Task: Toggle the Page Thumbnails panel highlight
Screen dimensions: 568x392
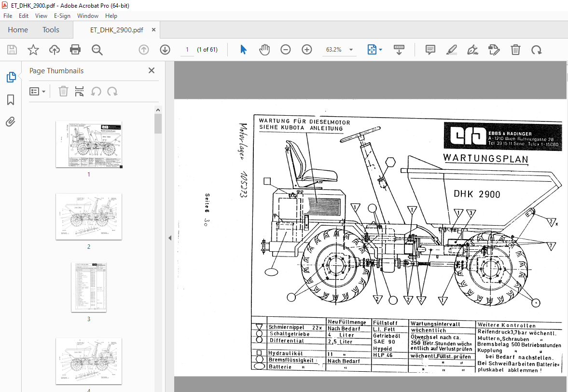Action: click(10, 76)
